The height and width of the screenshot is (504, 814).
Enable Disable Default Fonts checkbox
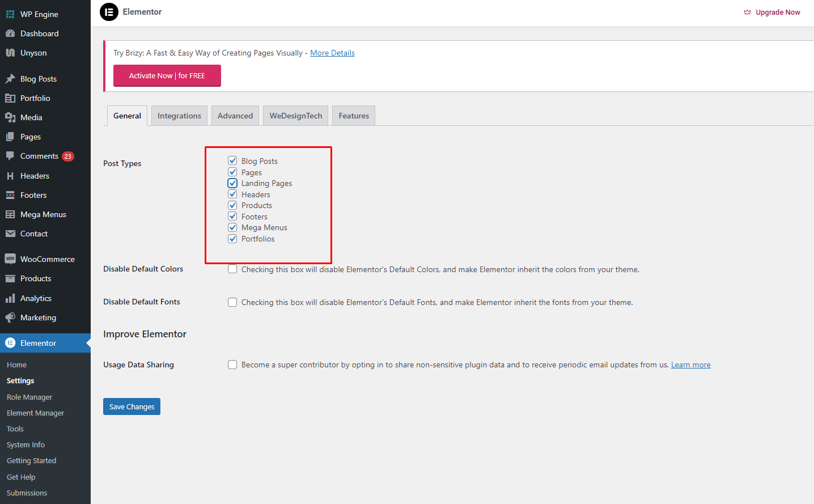pos(232,302)
